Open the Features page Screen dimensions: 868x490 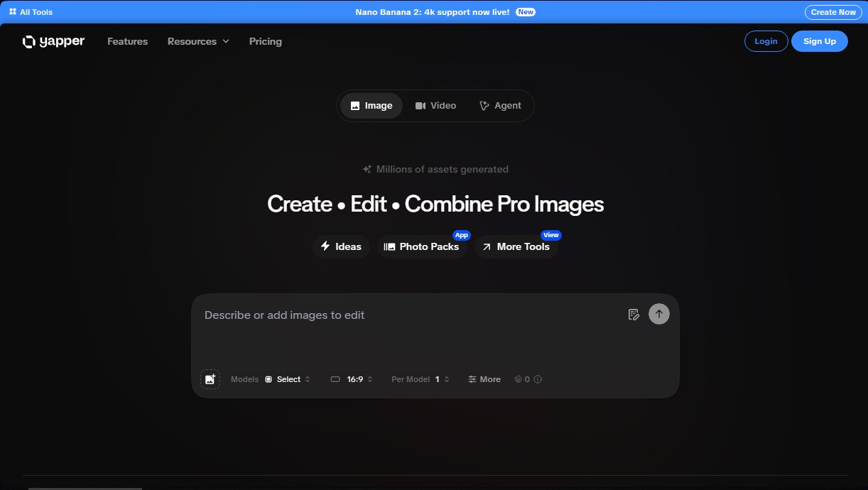[128, 41]
